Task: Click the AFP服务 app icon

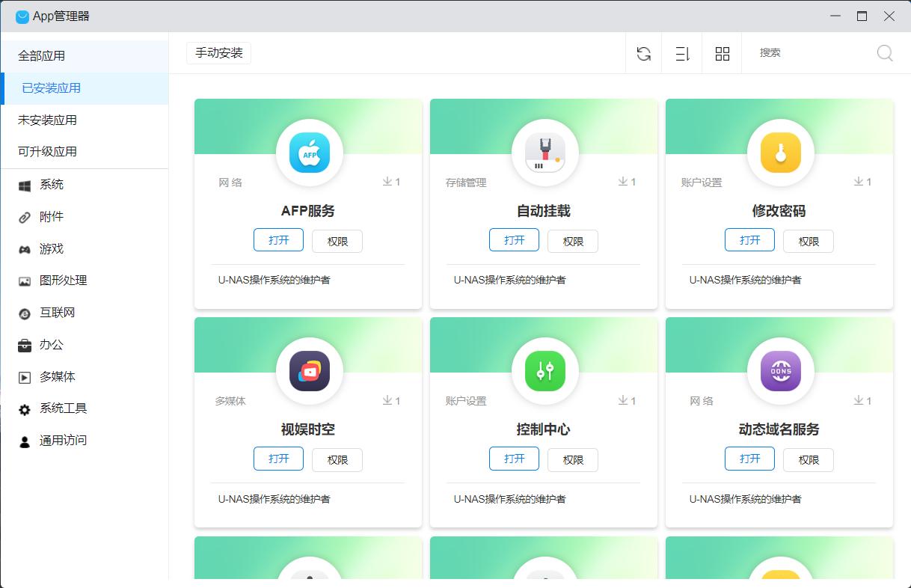Action: point(309,153)
